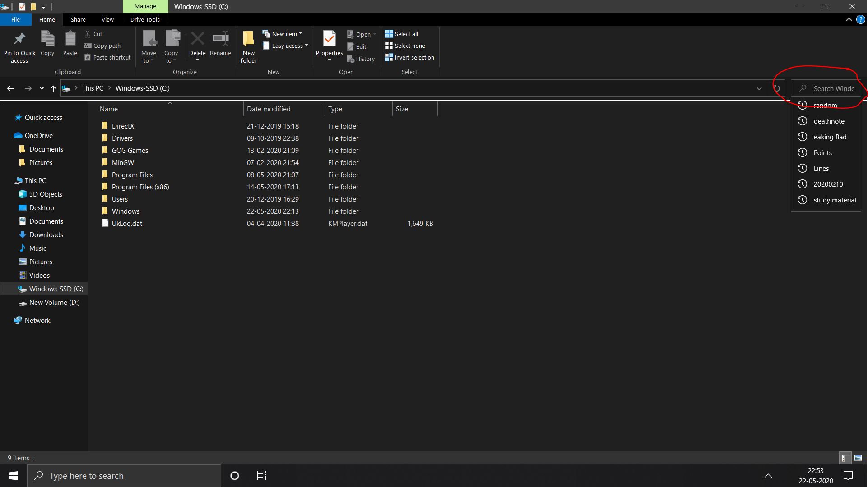
Task: Create a New folder
Action: coord(249,47)
